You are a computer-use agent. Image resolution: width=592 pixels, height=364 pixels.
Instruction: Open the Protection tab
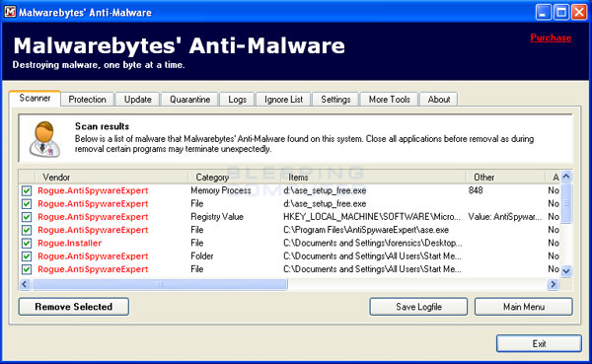tap(87, 100)
